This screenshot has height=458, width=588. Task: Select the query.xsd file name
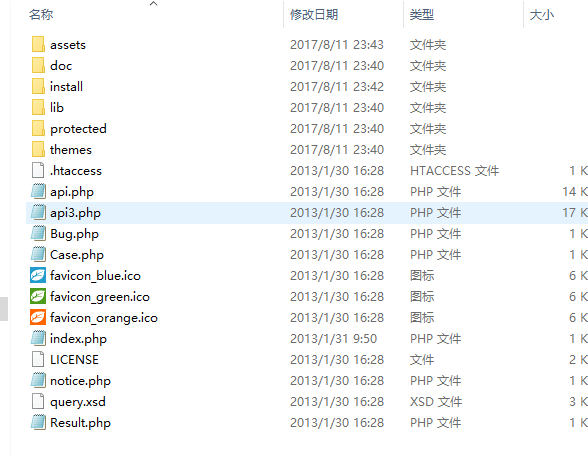coord(78,402)
